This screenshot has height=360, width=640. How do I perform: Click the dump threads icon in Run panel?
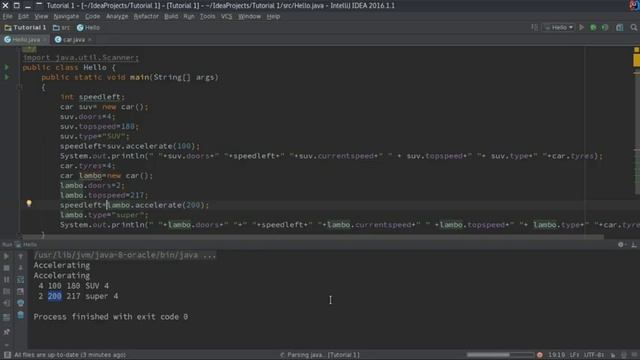pos(7,291)
